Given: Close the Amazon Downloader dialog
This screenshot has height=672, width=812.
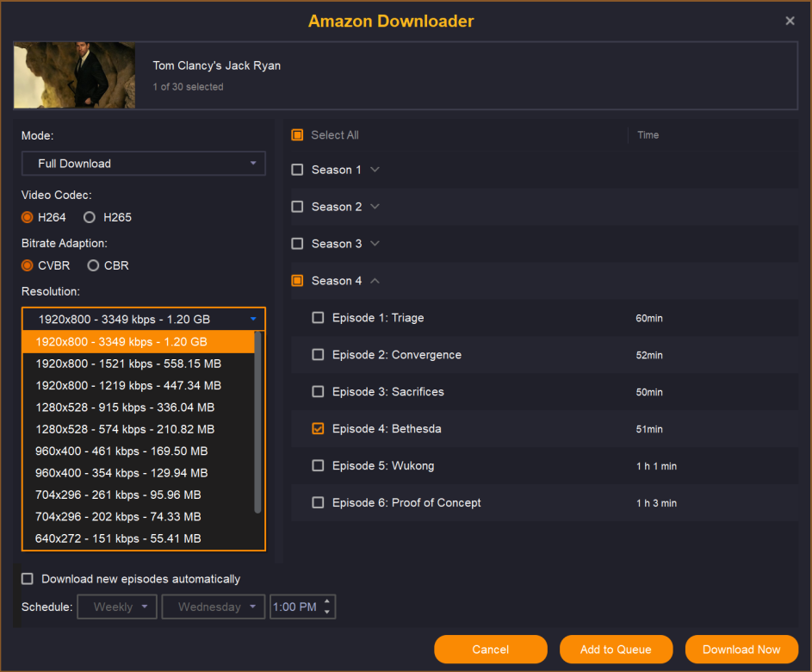Looking at the screenshot, I should click(x=790, y=21).
